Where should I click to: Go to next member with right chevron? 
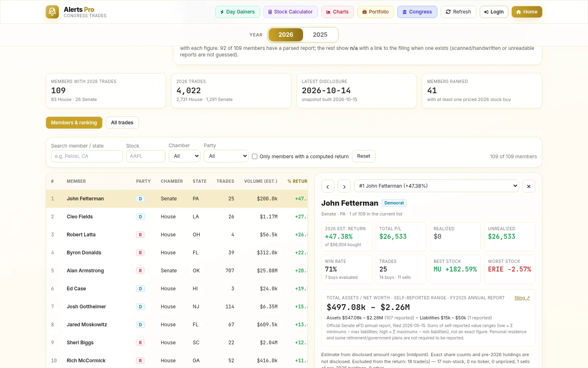pos(344,186)
